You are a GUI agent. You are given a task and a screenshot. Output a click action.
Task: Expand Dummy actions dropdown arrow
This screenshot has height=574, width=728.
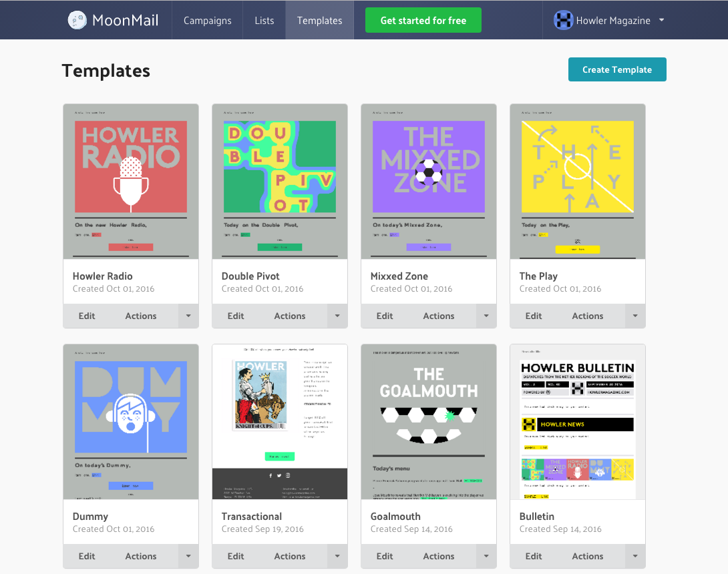click(x=188, y=557)
